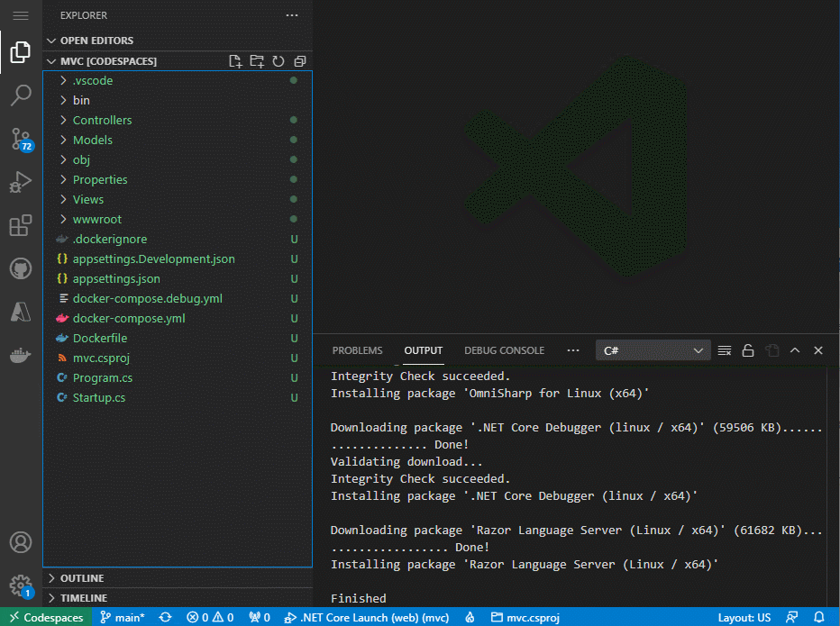Open the .dockerignore file
The height and width of the screenshot is (626, 840).
coord(178,239)
